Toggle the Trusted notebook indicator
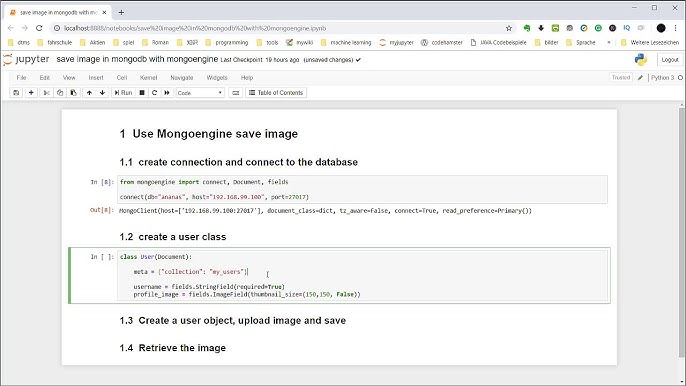 click(x=621, y=77)
